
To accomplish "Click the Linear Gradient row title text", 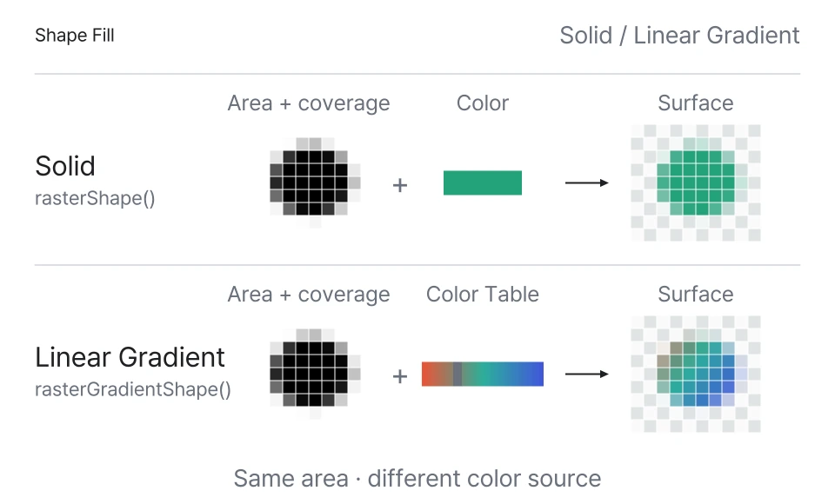I will (130, 357).
